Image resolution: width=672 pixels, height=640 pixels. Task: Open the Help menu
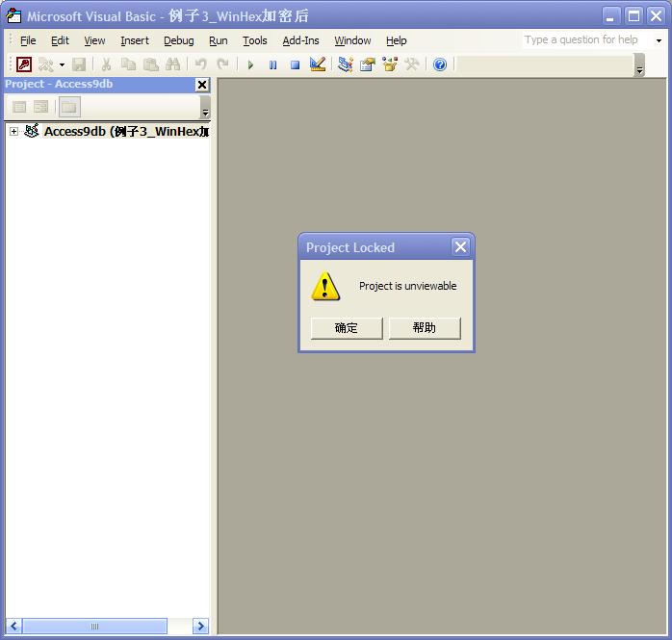(397, 40)
